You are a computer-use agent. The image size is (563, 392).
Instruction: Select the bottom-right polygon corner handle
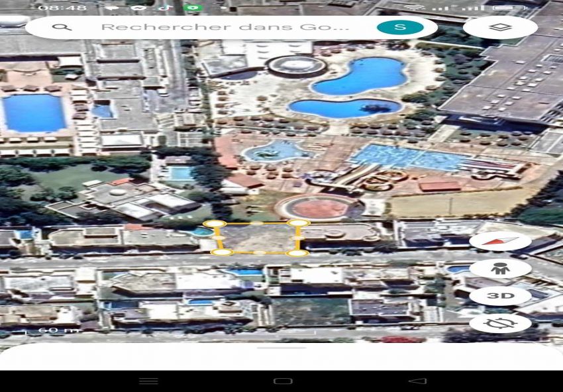297,253
